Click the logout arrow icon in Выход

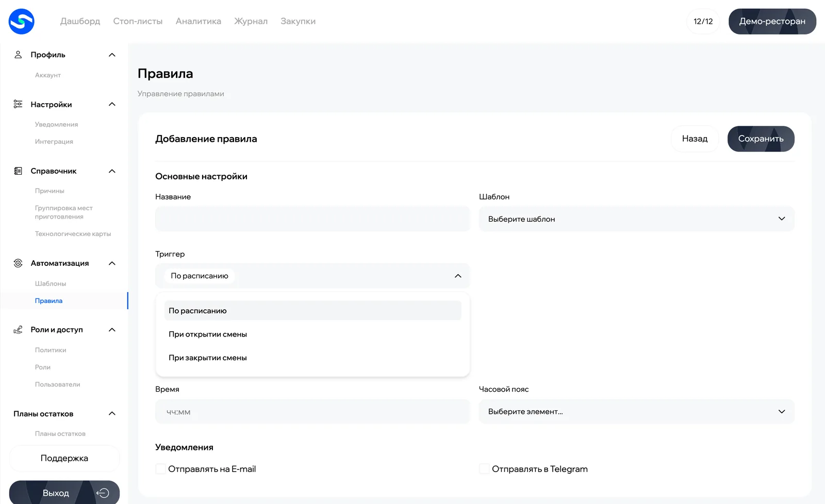tap(103, 493)
